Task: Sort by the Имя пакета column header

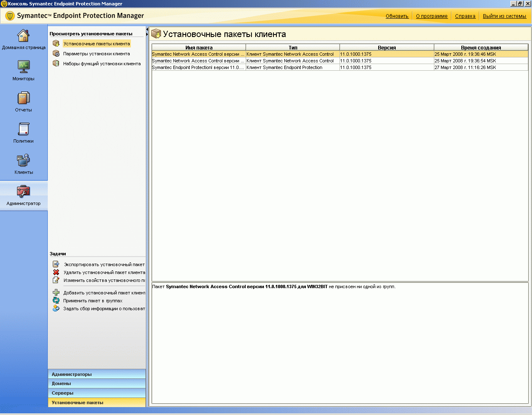Action: tap(199, 47)
